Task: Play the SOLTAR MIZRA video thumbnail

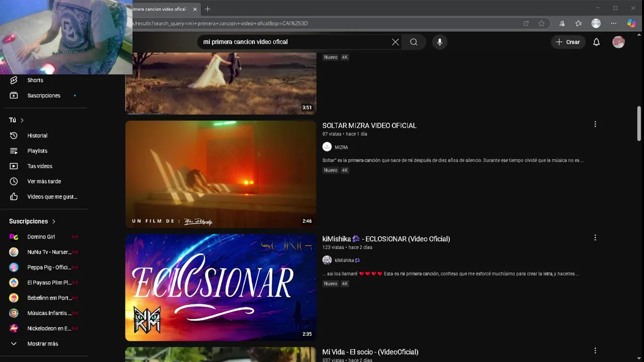Action: 220,174
